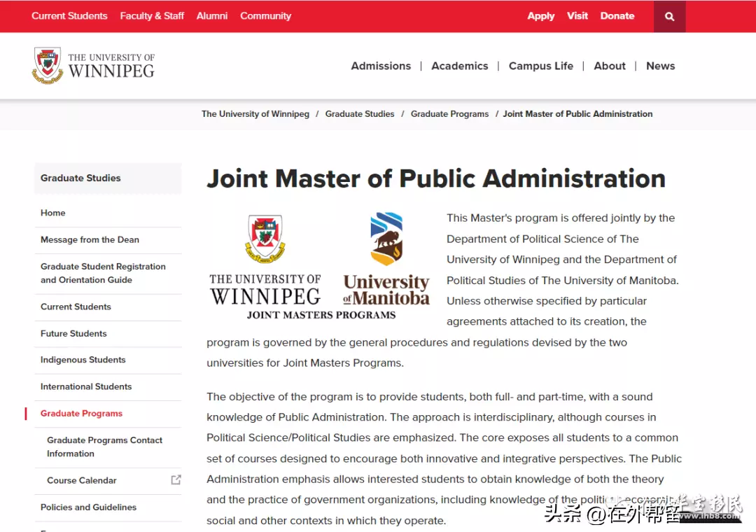Follow The University of Winnipeg breadcrumb
The image size is (756, 532).
click(255, 114)
